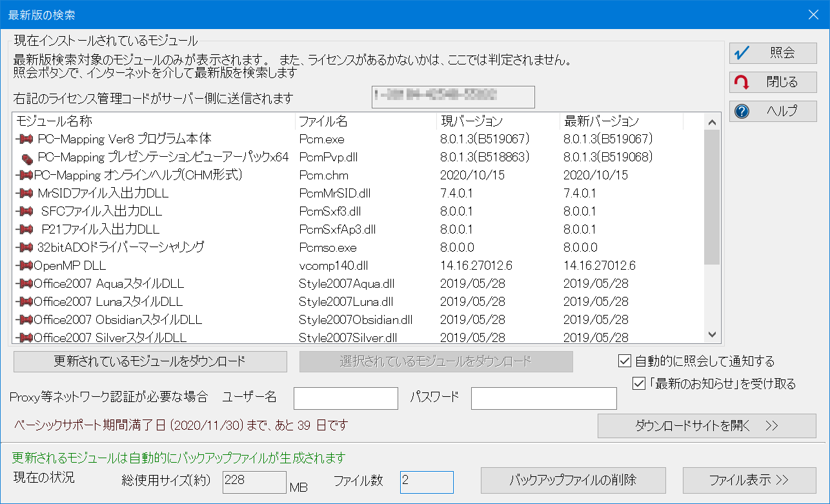Sort by モジュール名称 column header
This screenshot has height=504, width=830.
pos(153,121)
